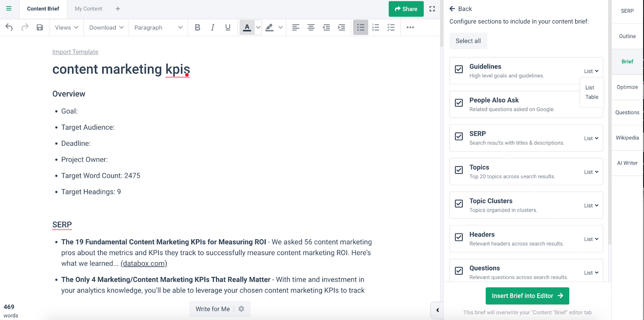Image resolution: width=644 pixels, height=320 pixels.
Task: Choose Table from the format menu
Action: [x=592, y=97]
